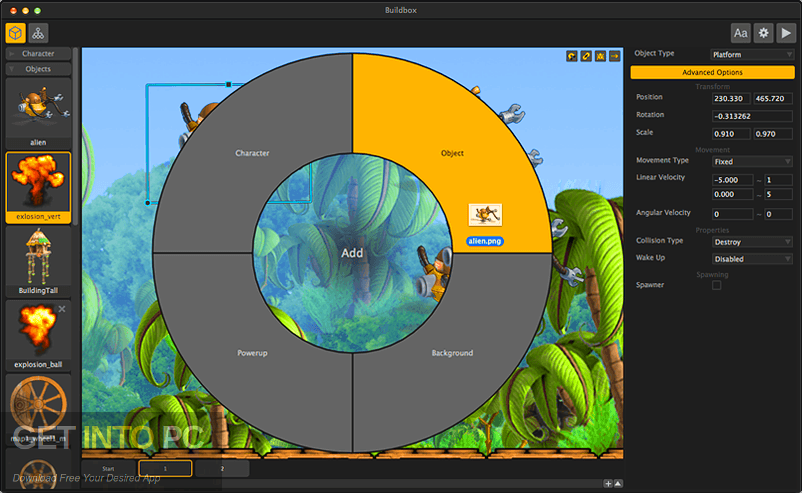Edit Linear Velocity field -5.000

(732, 180)
